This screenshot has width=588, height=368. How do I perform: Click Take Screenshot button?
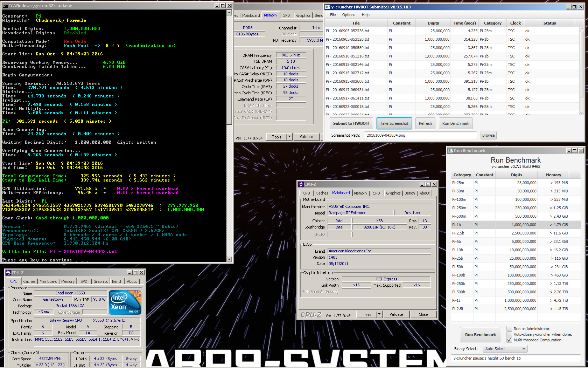tap(394, 123)
